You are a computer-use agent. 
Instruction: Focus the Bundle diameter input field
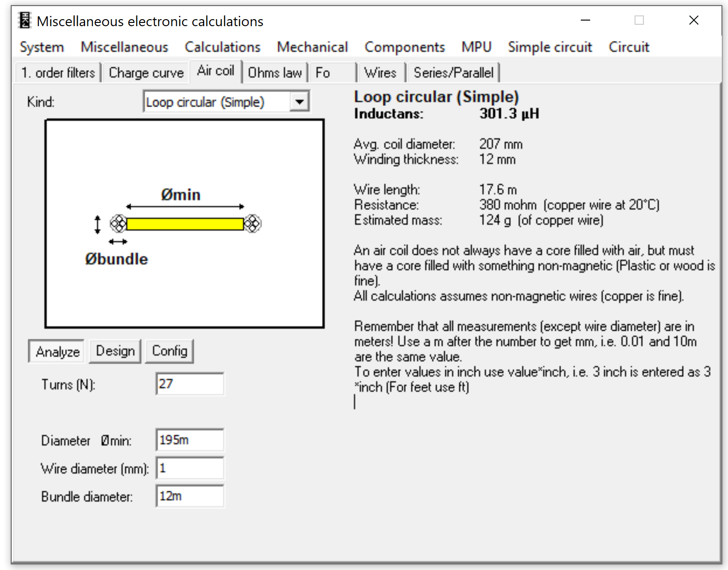[190, 496]
